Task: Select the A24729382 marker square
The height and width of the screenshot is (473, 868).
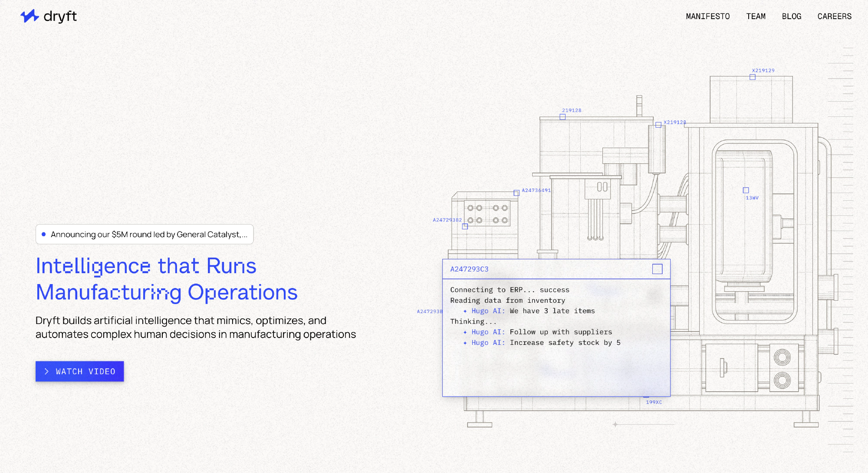Action: [x=465, y=226]
